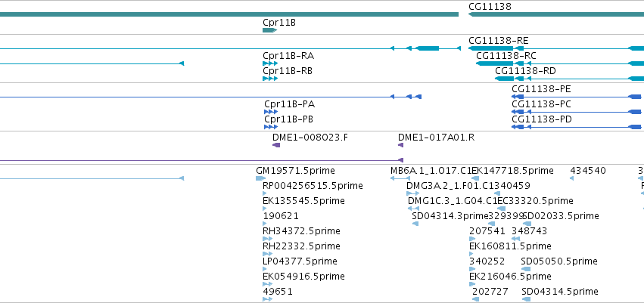The width and height of the screenshot is (644, 303).
Task: Select the GM19571.5prime EST glyph
Action: [x=261, y=178]
